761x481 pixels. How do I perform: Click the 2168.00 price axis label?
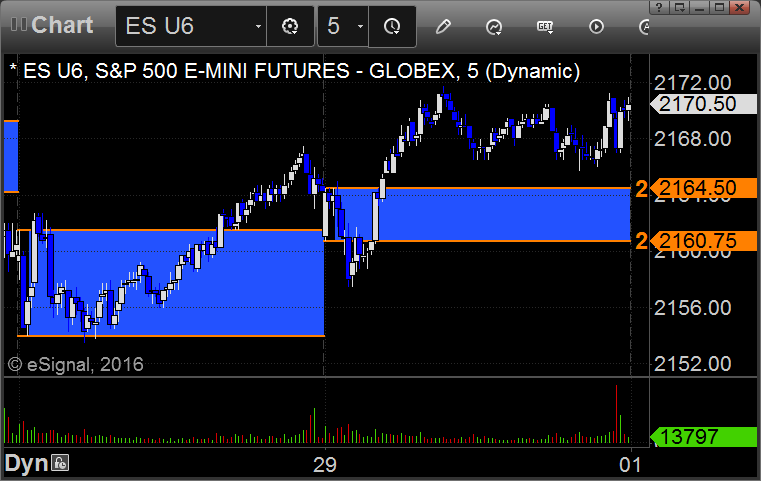(693, 139)
